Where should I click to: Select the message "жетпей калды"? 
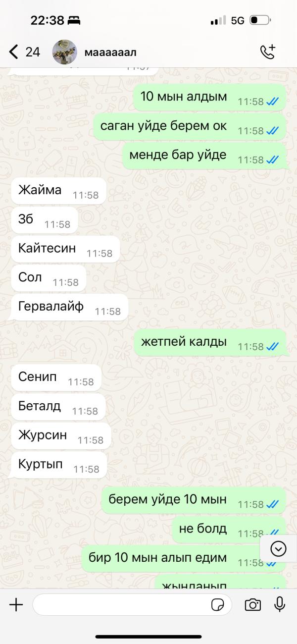(x=210, y=343)
